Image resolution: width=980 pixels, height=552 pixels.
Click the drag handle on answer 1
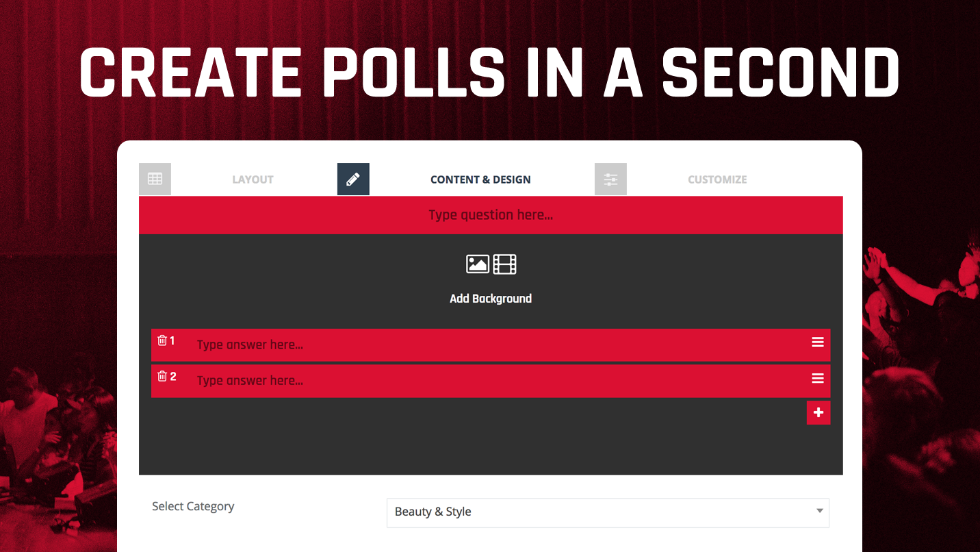(817, 342)
